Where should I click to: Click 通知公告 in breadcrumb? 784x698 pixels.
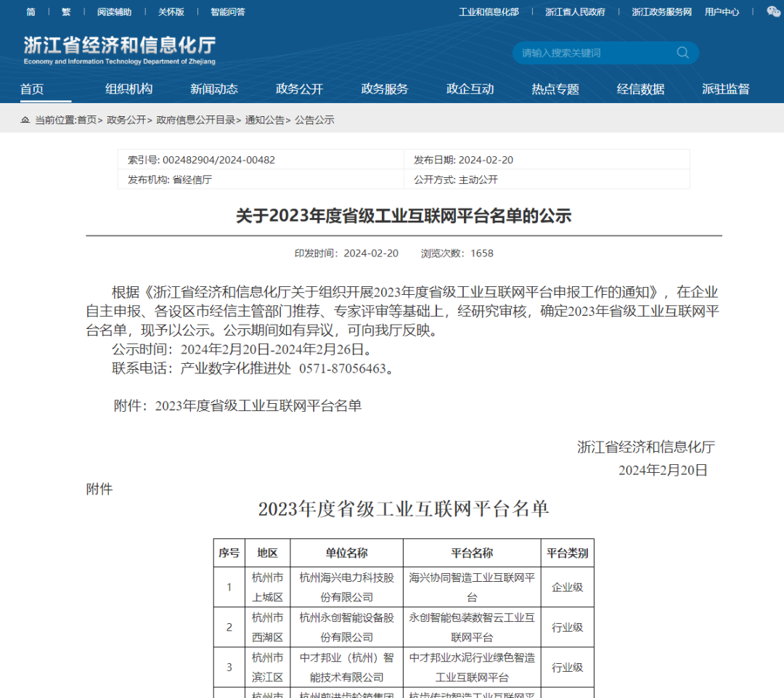(264, 121)
